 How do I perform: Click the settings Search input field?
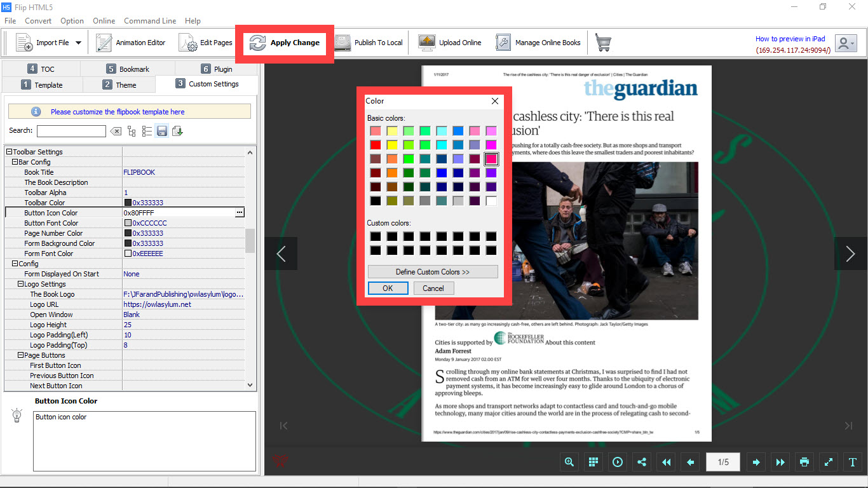[x=71, y=131]
